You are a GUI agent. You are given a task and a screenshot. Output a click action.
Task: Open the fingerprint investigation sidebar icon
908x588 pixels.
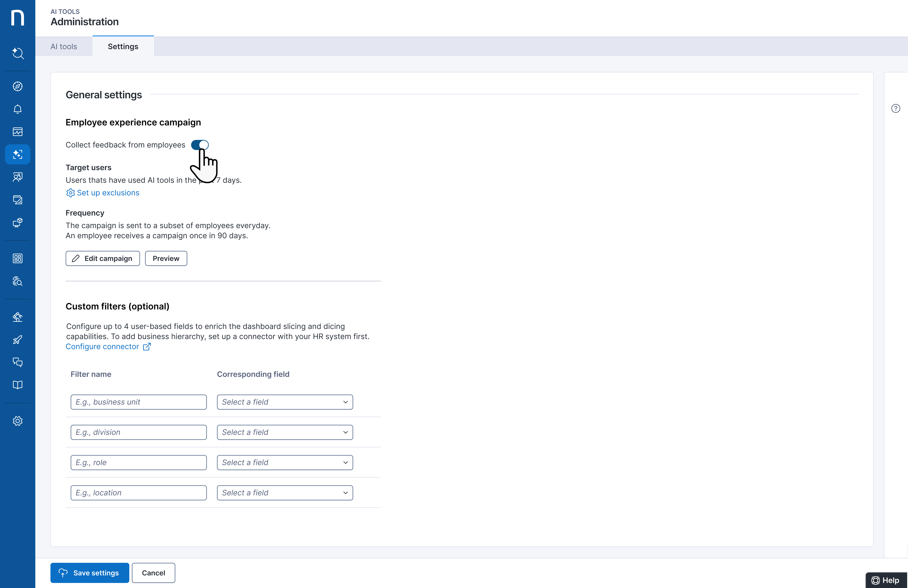point(17,282)
